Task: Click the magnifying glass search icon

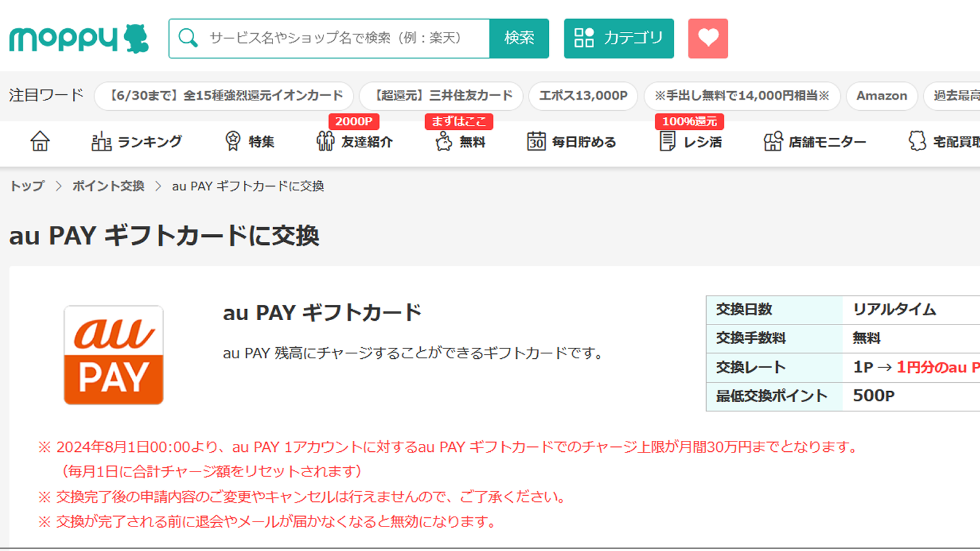Action: click(189, 38)
